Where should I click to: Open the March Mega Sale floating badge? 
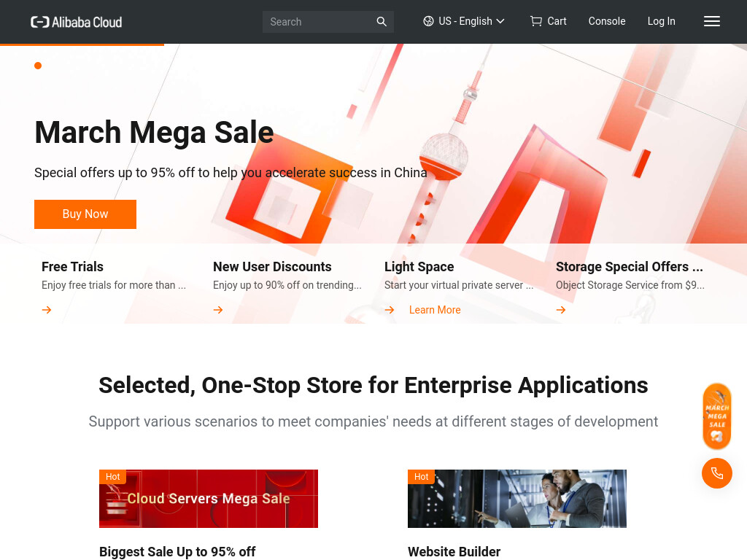[716, 416]
